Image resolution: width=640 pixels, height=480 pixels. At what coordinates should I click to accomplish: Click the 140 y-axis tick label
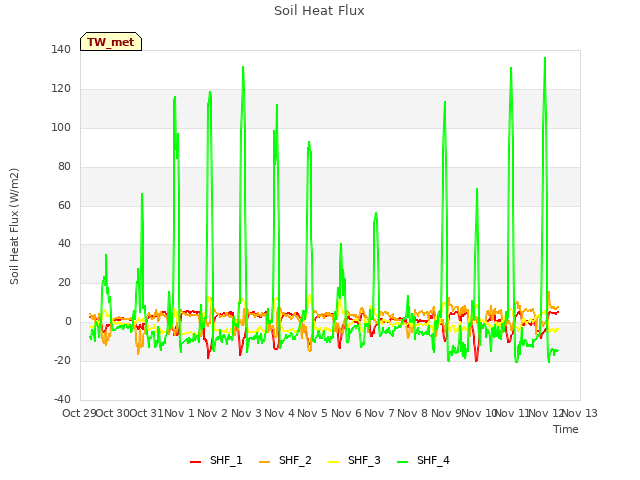61,50
